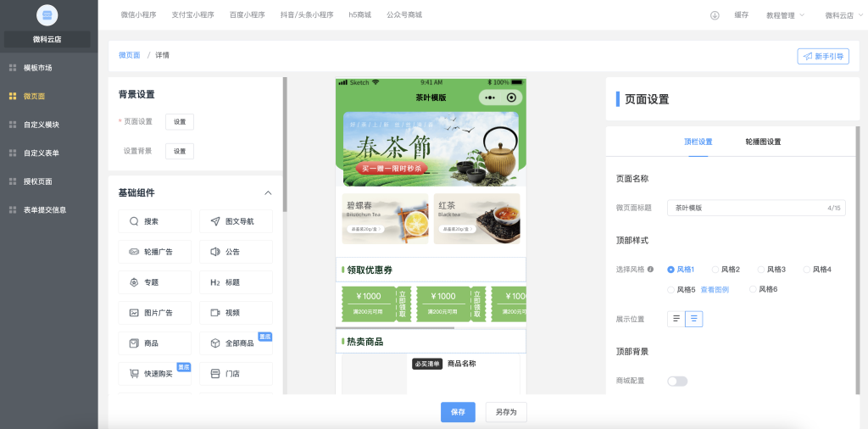Select the 视频 video component icon
The height and width of the screenshot is (429, 868).
215,313
